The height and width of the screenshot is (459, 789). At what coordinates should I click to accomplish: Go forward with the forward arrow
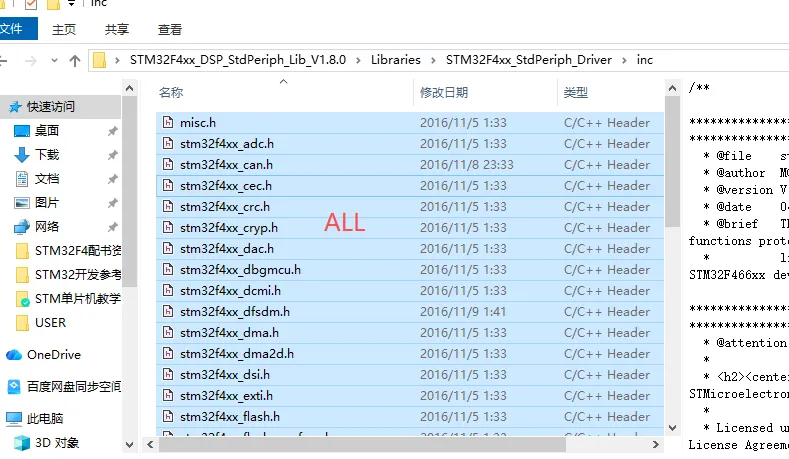(31, 61)
